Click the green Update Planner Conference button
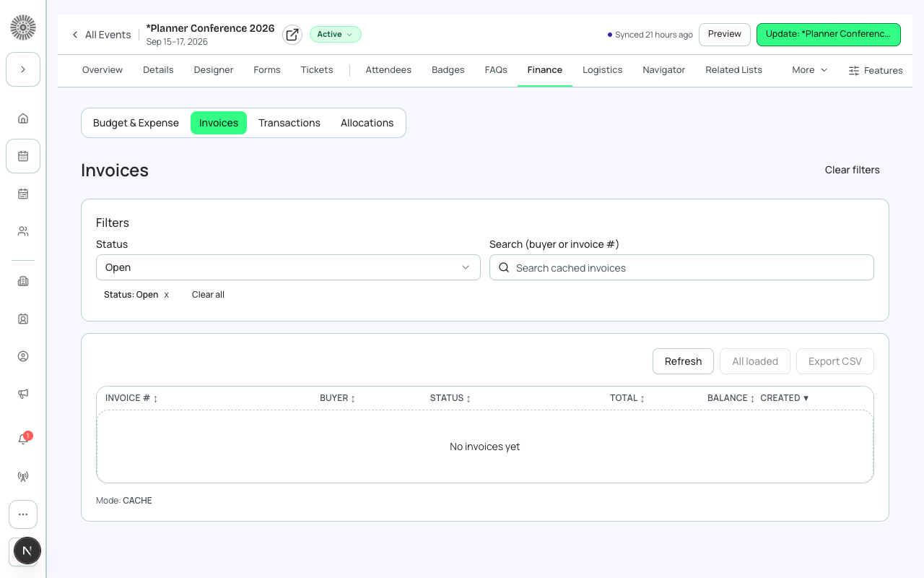924x578 pixels. tap(829, 35)
